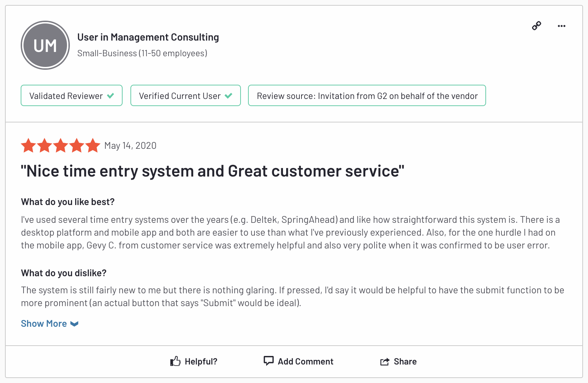
Task: Open the review title Nice time entry system
Action: [x=213, y=171]
